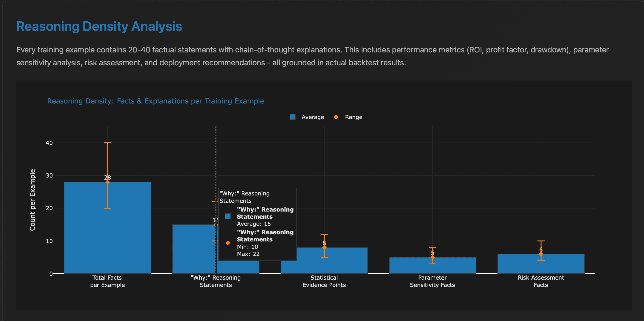Click the value label 28 above the first bar

107,177
